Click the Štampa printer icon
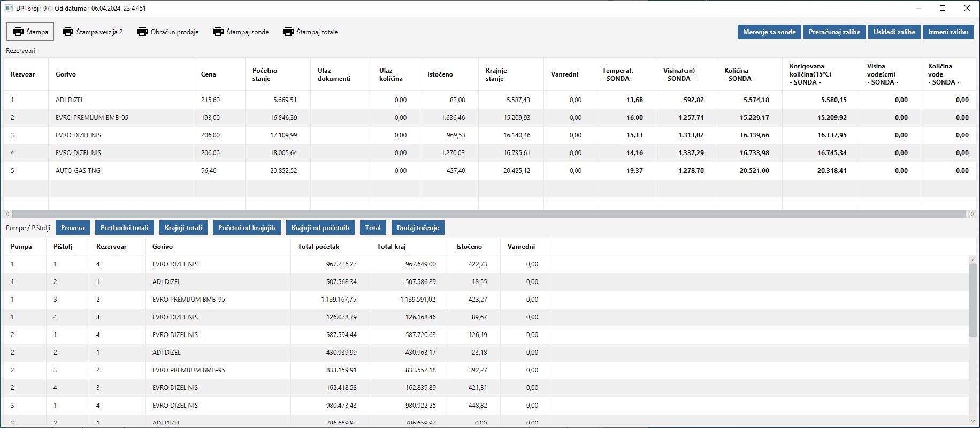This screenshot has height=428, width=980. point(18,32)
